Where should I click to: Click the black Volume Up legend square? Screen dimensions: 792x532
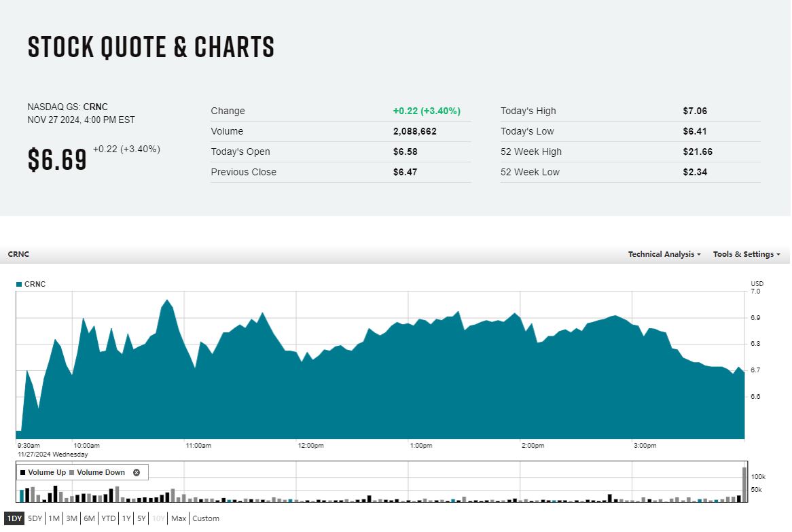pyautogui.click(x=23, y=472)
